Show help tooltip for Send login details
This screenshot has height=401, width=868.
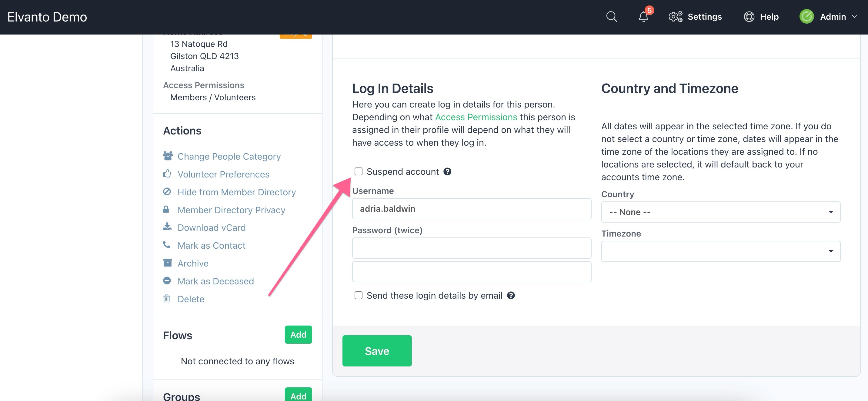(x=511, y=296)
